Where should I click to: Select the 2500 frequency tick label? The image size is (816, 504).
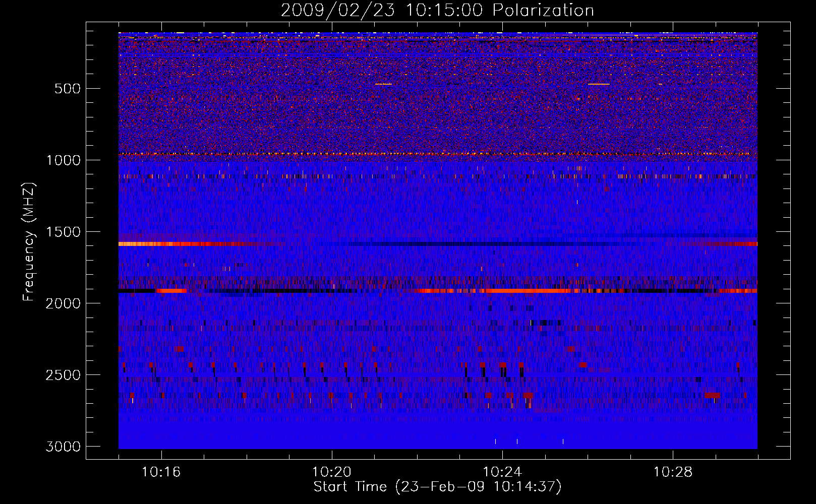tap(64, 375)
